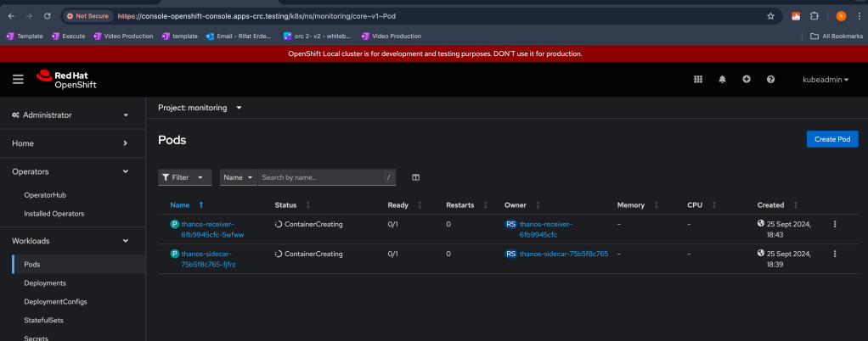The width and height of the screenshot is (868, 341).
Task: Click ContainerCreating status of thanos-sidecar pod
Action: [x=309, y=254]
